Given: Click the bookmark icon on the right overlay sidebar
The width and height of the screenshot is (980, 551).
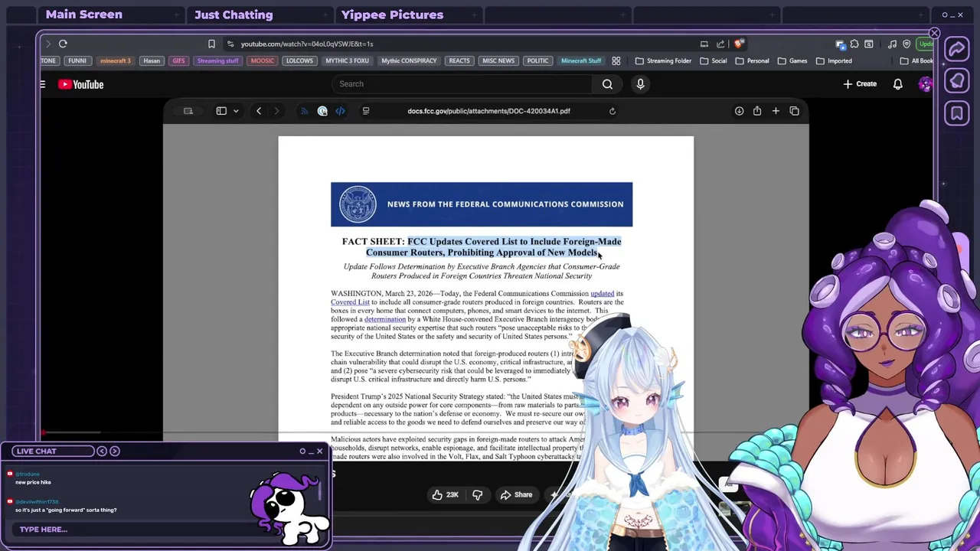Looking at the screenshot, I should [957, 113].
